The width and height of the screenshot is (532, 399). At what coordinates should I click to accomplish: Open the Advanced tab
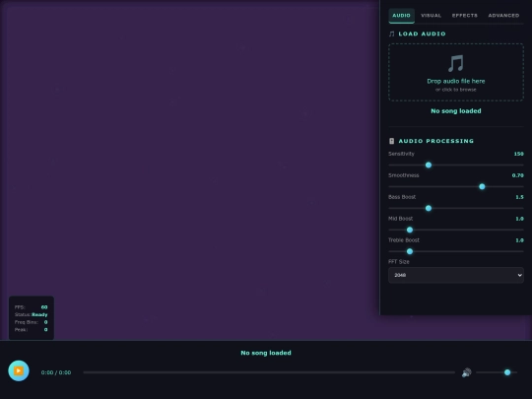[503, 16]
